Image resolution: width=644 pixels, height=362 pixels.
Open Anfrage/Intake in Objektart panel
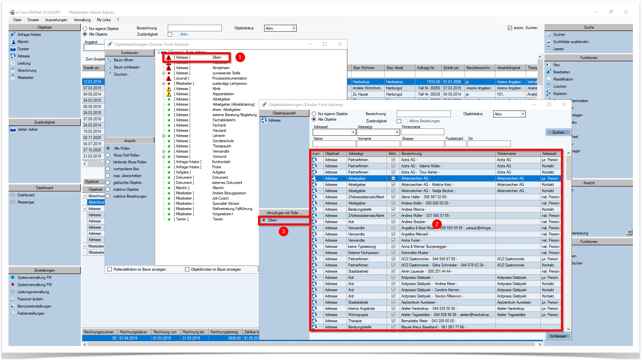point(29,35)
